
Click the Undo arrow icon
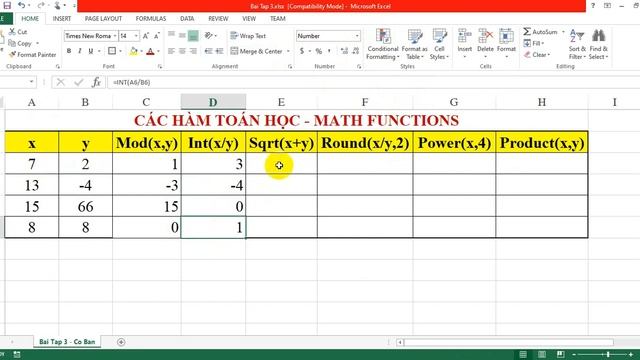click(x=21, y=5)
